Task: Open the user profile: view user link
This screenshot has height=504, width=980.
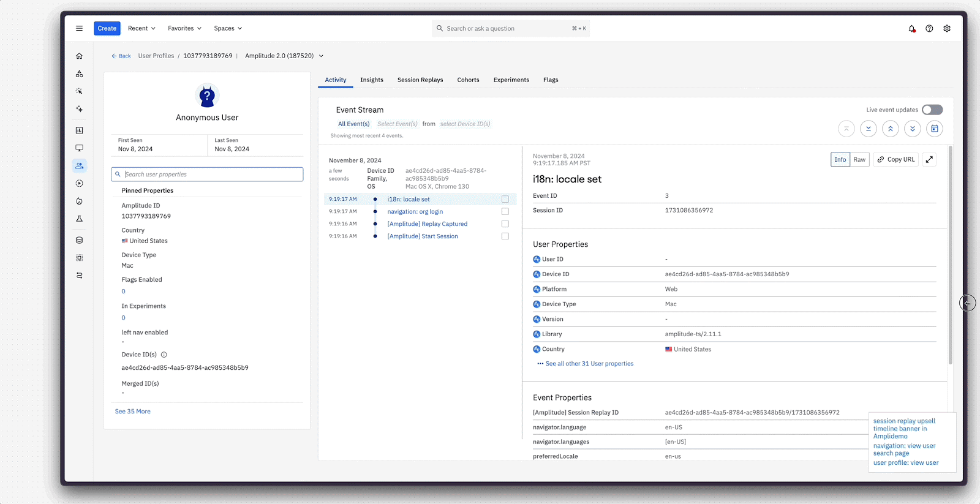Action: pyautogui.click(x=906, y=463)
